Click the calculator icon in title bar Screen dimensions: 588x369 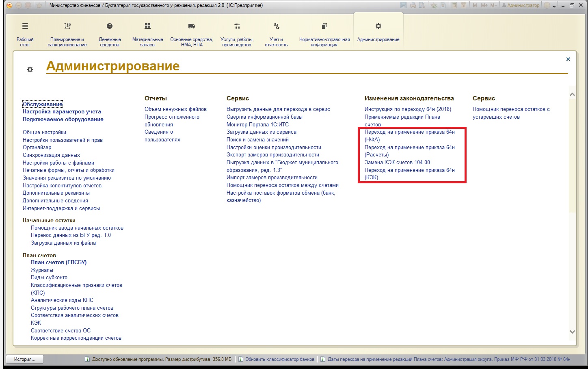click(454, 5)
